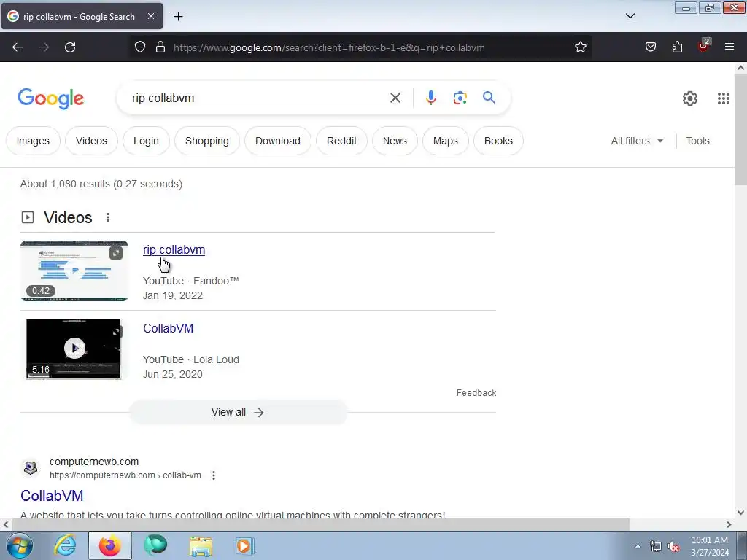The height and width of the screenshot is (560, 747).
Task: Click the scroll right arrow
Action: coord(729,524)
